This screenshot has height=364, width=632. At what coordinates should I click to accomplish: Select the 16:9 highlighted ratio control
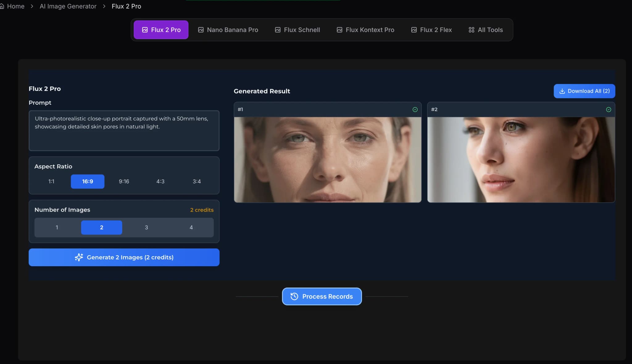pos(87,181)
